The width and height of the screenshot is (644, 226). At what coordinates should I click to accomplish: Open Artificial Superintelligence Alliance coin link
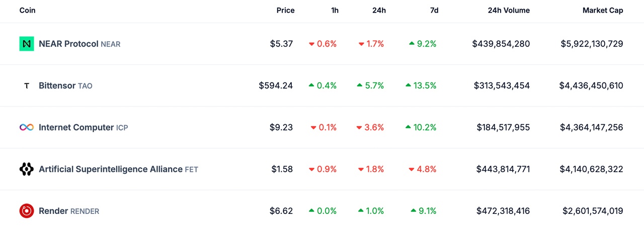point(110,169)
